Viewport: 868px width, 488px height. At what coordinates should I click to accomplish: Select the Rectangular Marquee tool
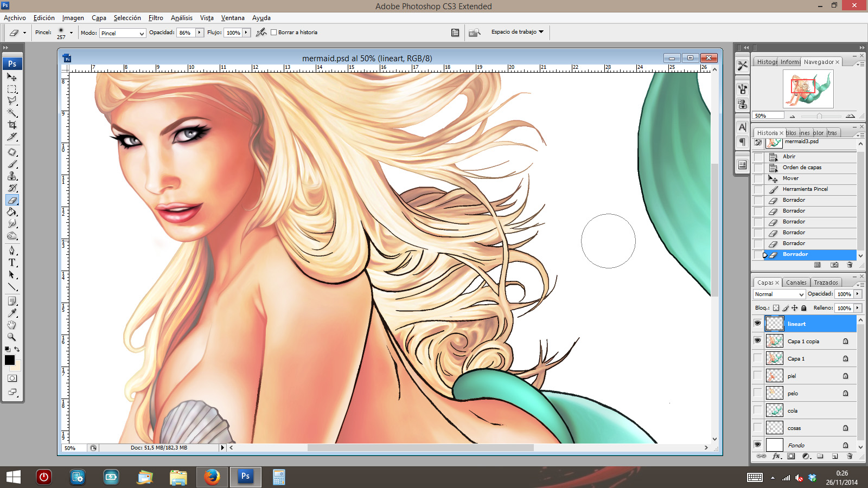click(x=12, y=89)
